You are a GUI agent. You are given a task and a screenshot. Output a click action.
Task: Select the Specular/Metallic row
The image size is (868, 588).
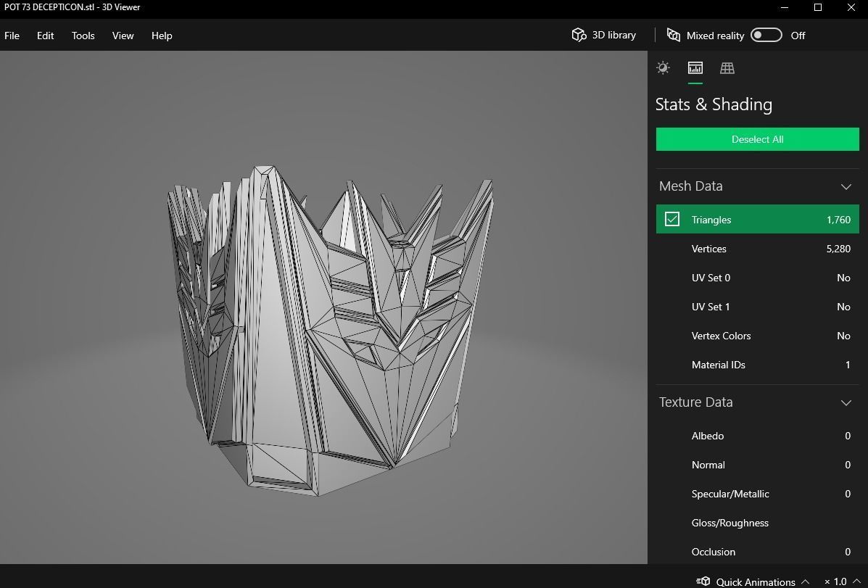[757, 494]
